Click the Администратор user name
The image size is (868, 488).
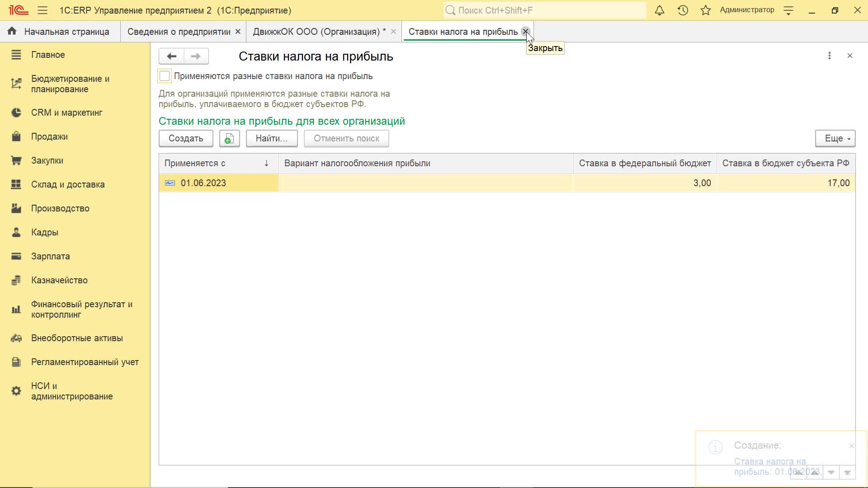pos(747,10)
